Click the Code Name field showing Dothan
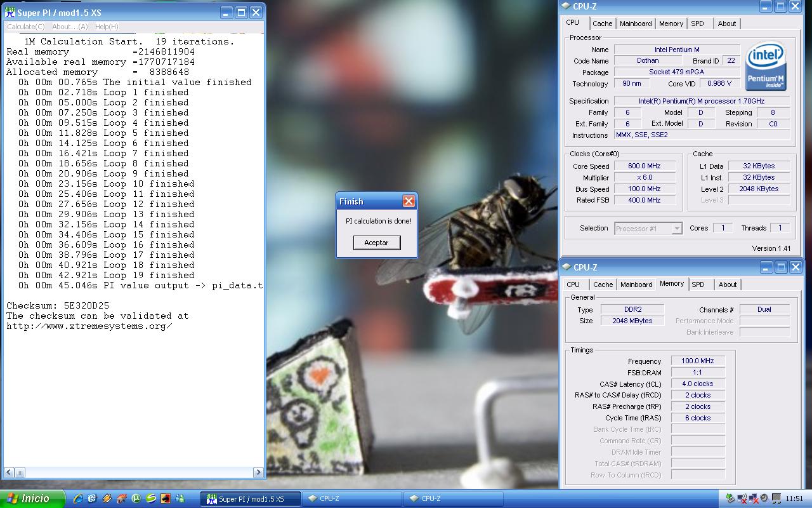 [x=648, y=61]
